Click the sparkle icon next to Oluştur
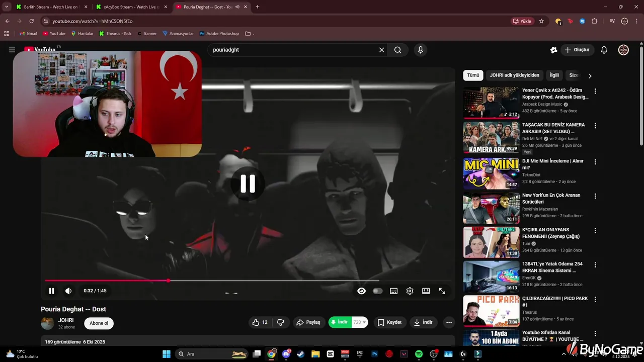 (x=553, y=50)
